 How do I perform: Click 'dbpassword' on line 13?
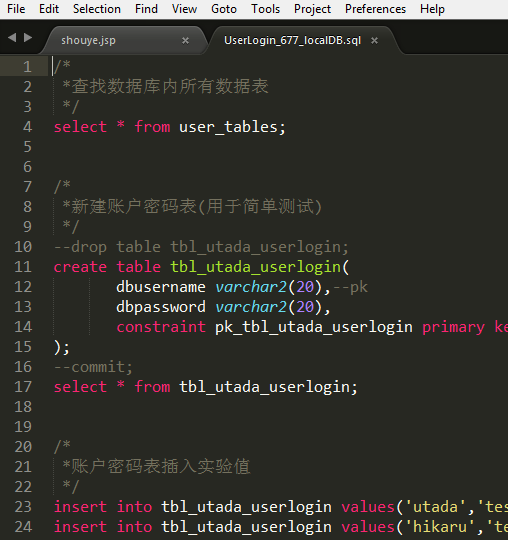click(x=161, y=307)
